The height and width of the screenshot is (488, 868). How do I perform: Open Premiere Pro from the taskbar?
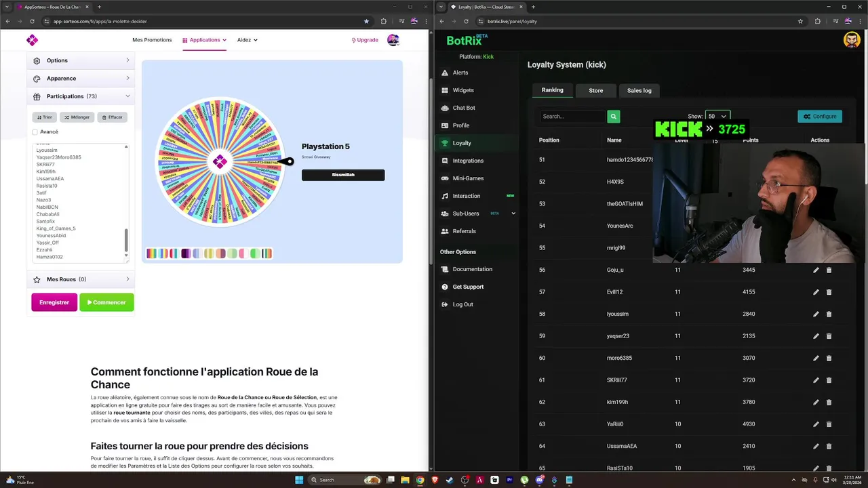coord(509,480)
